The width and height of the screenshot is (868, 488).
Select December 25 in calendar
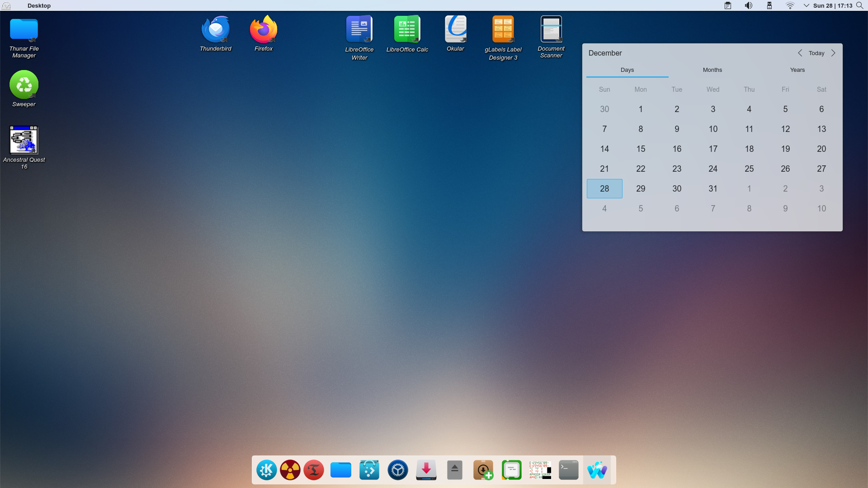click(x=749, y=169)
